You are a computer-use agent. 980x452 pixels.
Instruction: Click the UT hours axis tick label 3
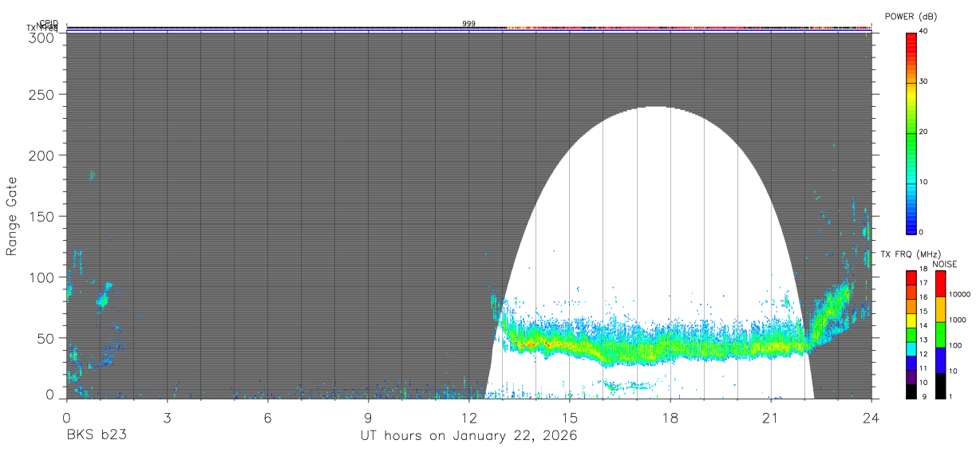[167, 418]
